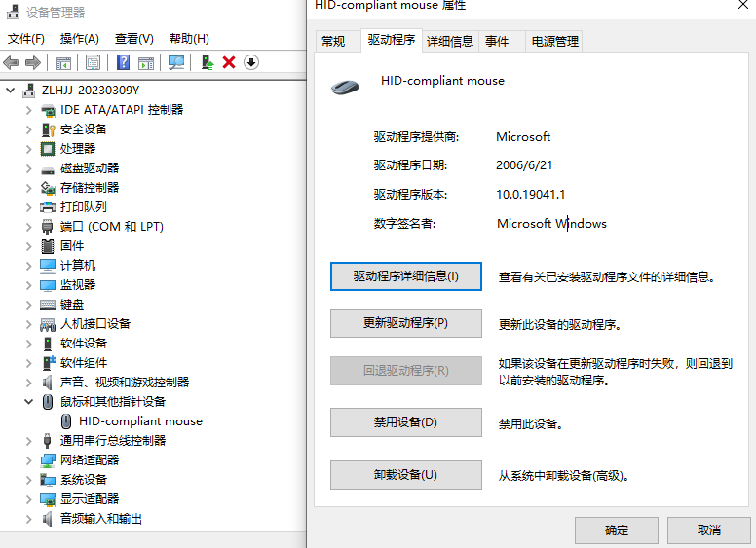The image size is (756, 548).
Task: Collapse the 鼠标和其他指针设备 node
Action: [29, 402]
